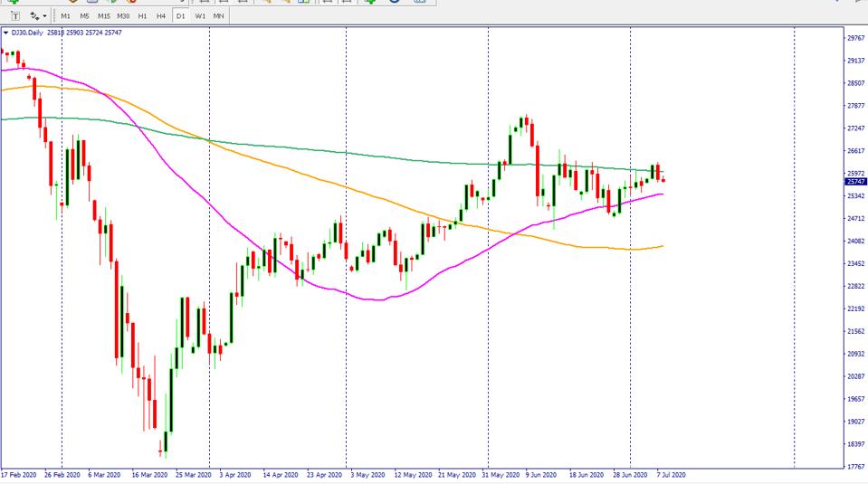Change chart period to H1
This screenshot has width=868, height=484.
(143, 16)
